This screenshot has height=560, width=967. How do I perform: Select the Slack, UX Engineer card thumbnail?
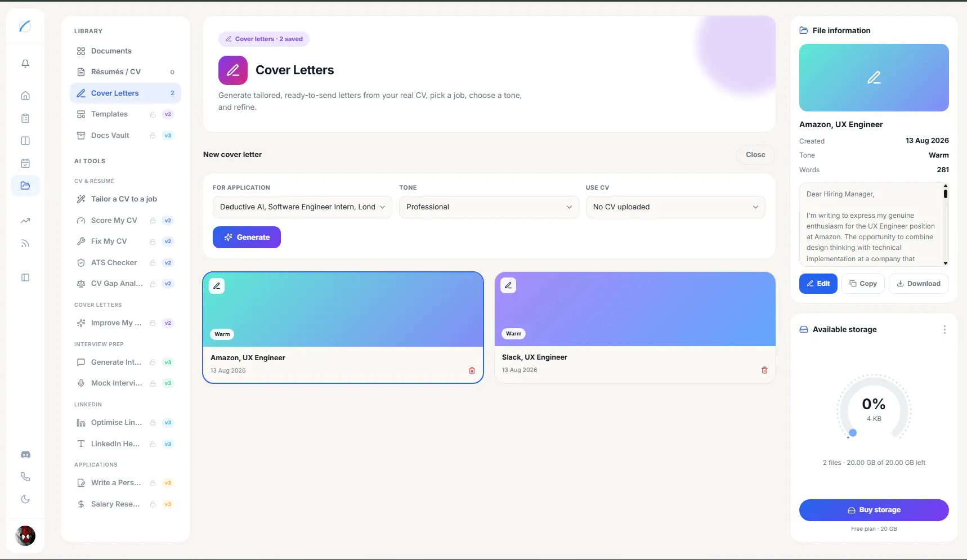(635, 309)
